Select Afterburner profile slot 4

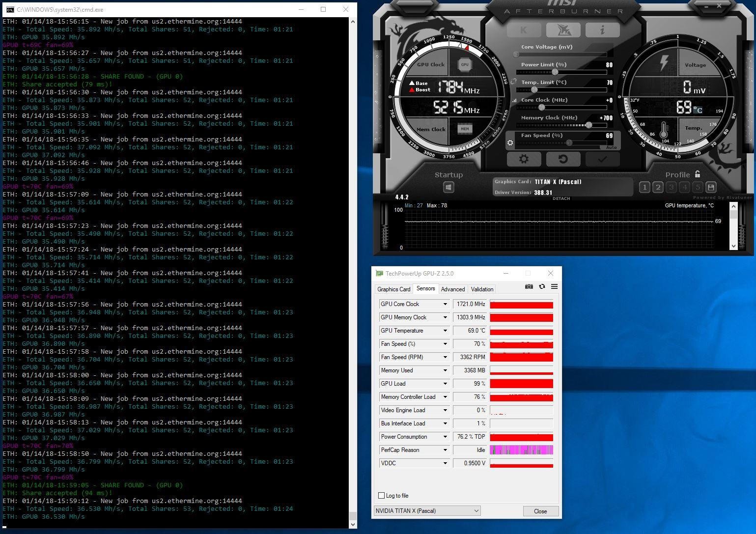click(685, 187)
